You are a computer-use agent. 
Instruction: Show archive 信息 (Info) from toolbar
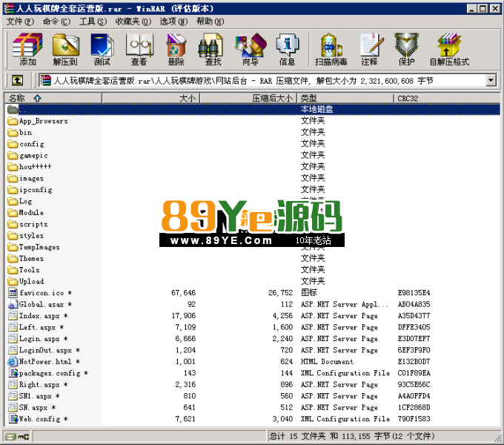click(287, 49)
